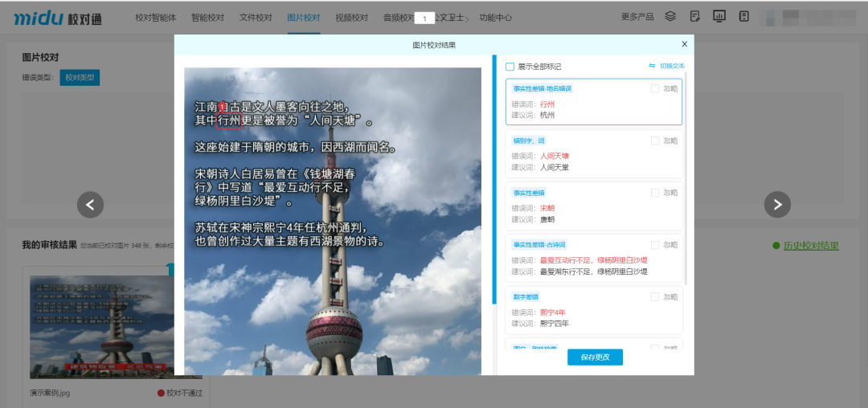The height and width of the screenshot is (408, 868).
Task: Expand the 更多产品 menu
Action: coord(637,17)
